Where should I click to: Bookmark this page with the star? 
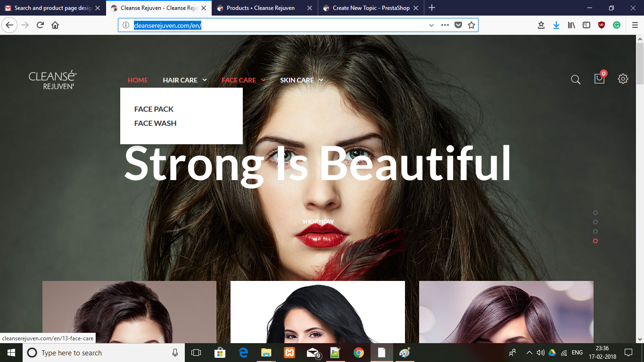[x=471, y=25]
